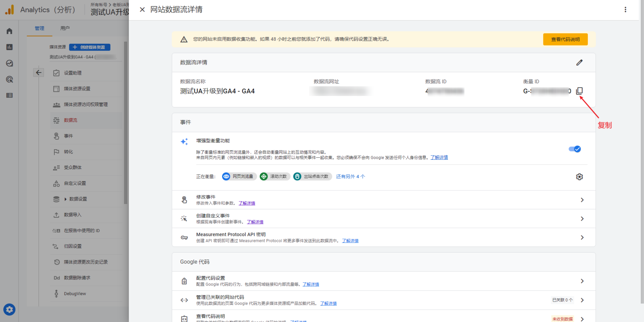Expand the 创建自定义事件 row chevron

pyautogui.click(x=582, y=219)
